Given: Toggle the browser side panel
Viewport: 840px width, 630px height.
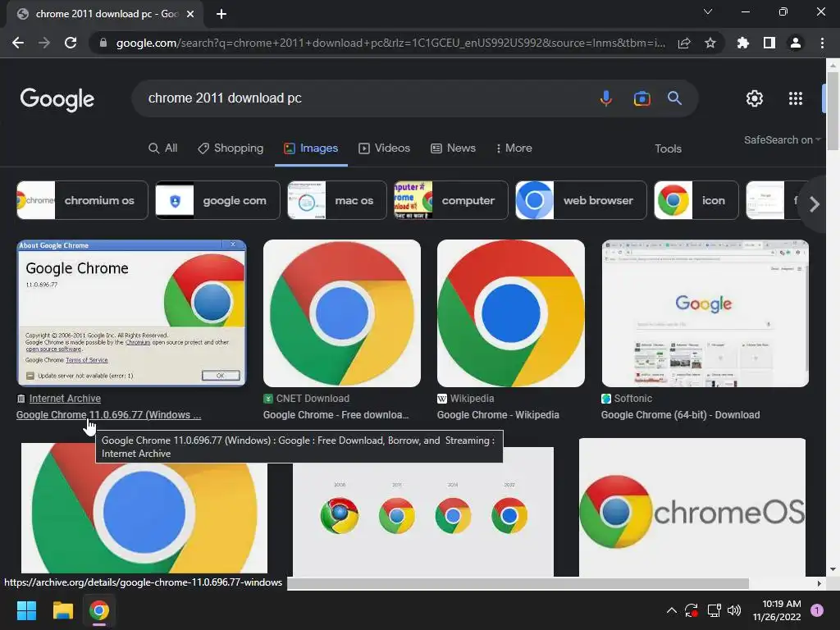Looking at the screenshot, I should (769, 43).
